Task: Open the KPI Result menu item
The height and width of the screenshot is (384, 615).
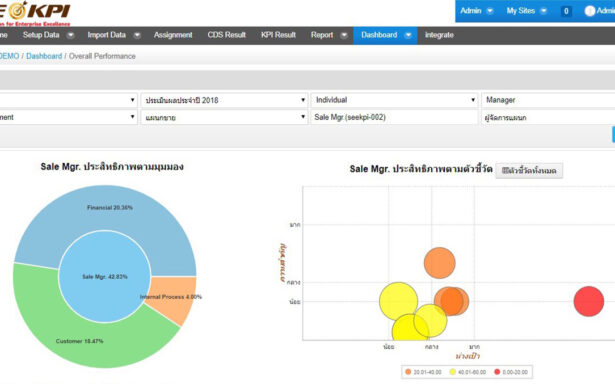Action: [x=278, y=35]
